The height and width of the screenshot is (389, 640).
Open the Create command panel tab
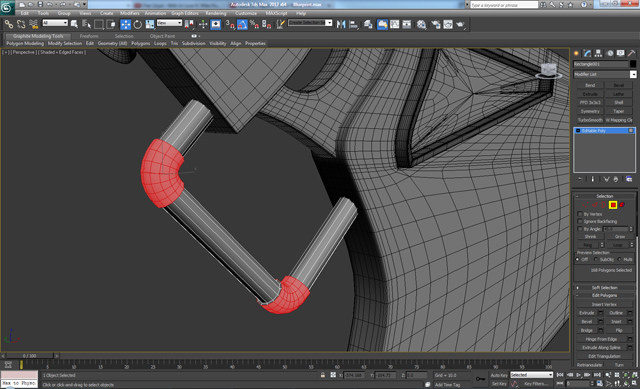tap(576, 53)
